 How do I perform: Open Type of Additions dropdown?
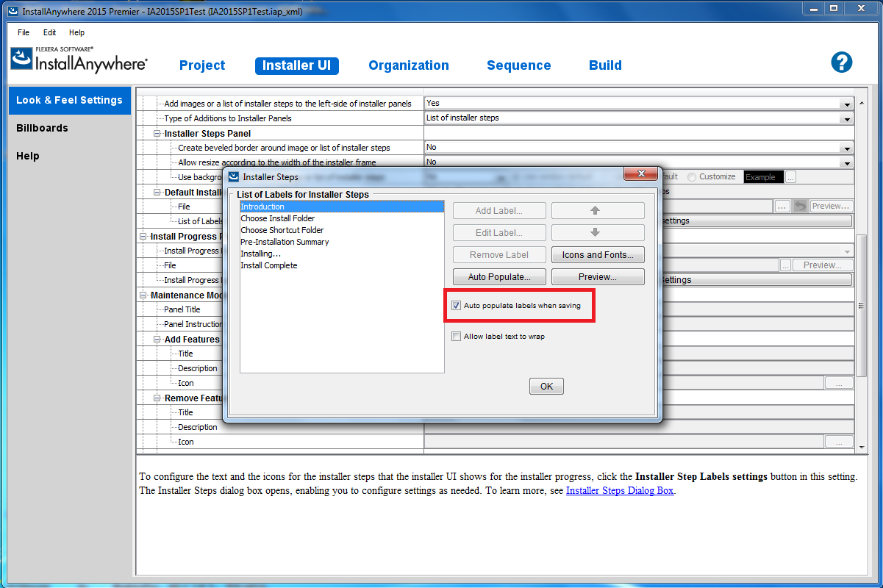847,118
